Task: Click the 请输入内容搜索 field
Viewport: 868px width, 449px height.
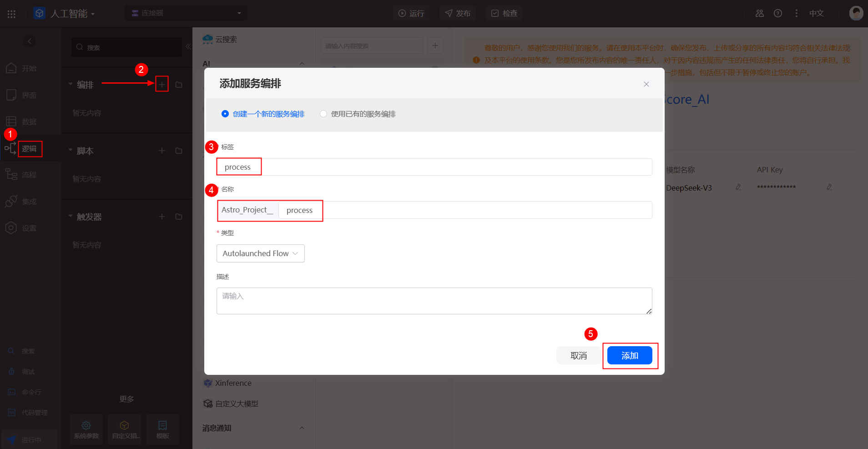Action: point(372,45)
